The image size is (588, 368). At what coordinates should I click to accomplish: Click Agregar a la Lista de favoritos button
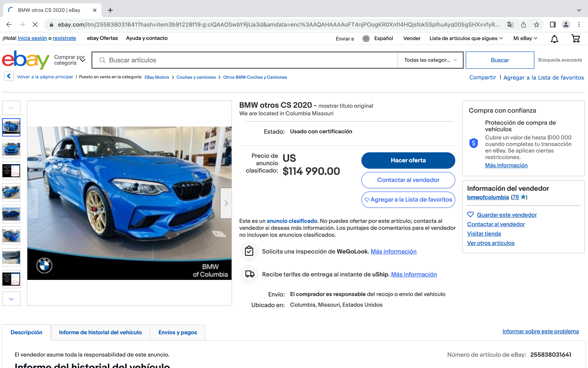[408, 200]
